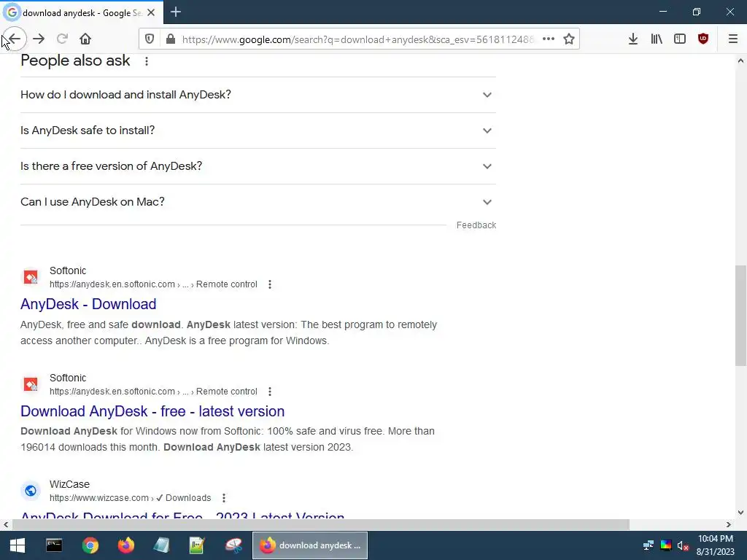Open the notepad-style taskbar icon with pencil
This screenshot has width=747, height=560.
coord(197,545)
